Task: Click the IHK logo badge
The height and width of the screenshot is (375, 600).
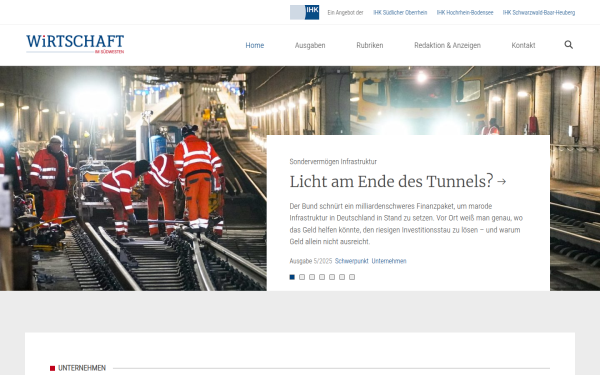Action: (x=305, y=12)
